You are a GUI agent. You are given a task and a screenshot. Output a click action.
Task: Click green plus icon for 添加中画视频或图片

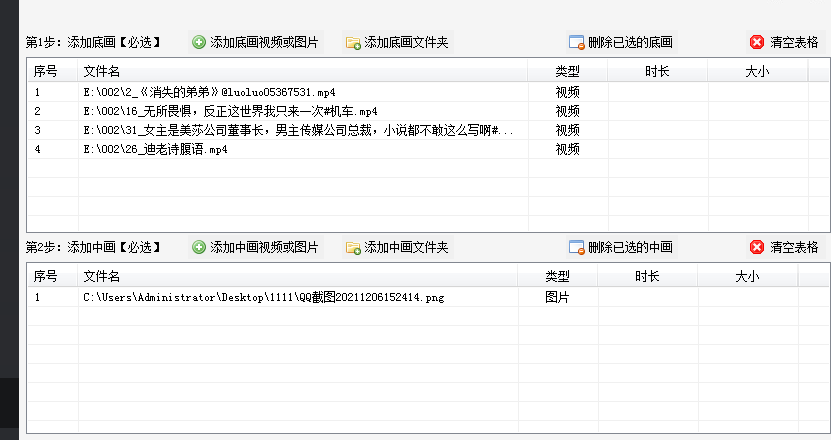199,247
